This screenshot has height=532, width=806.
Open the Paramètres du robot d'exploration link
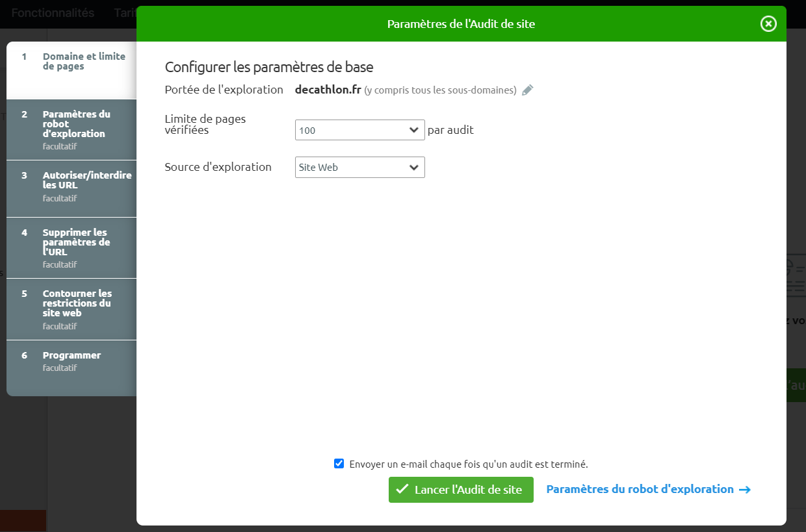640,490
